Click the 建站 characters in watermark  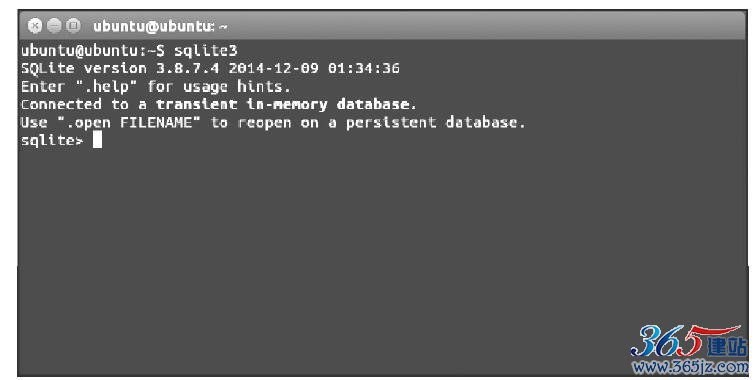tap(727, 347)
